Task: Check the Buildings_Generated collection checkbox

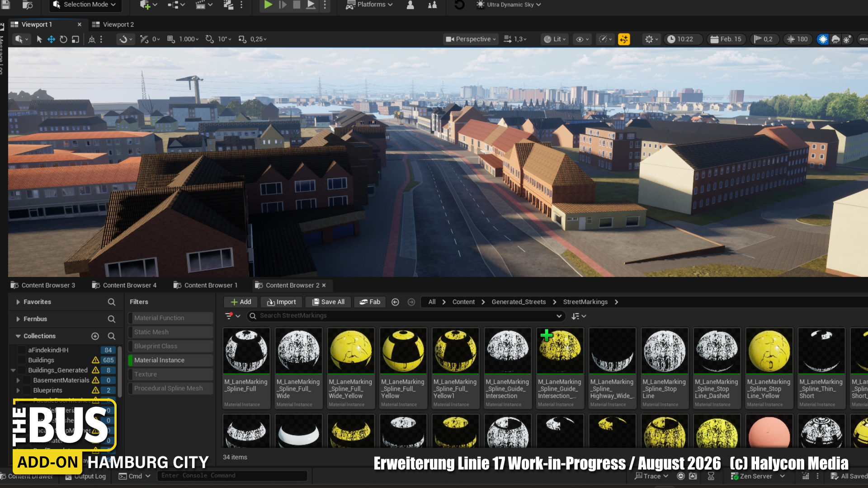Action: pyautogui.click(x=21, y=370)
